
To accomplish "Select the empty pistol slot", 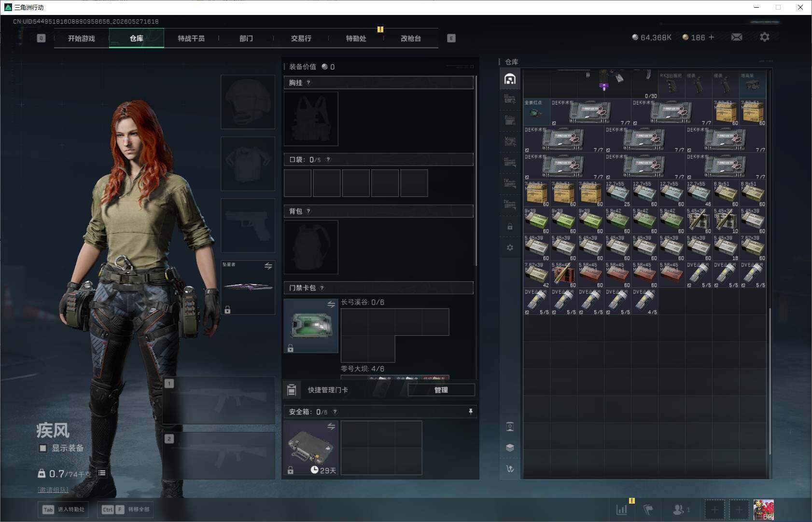I will pos(248,225).
